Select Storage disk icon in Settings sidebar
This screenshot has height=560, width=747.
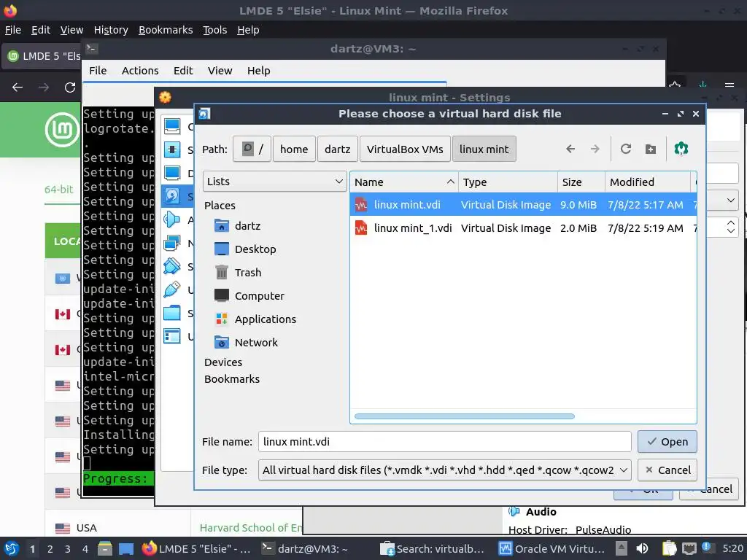tap(172, 196)
